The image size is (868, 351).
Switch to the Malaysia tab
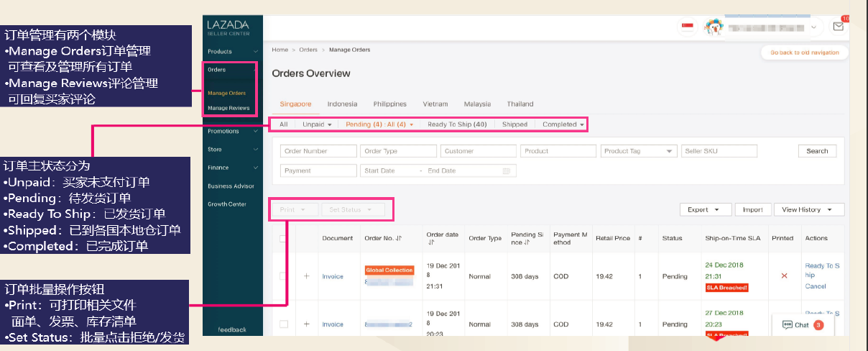(x=477, y=104)
